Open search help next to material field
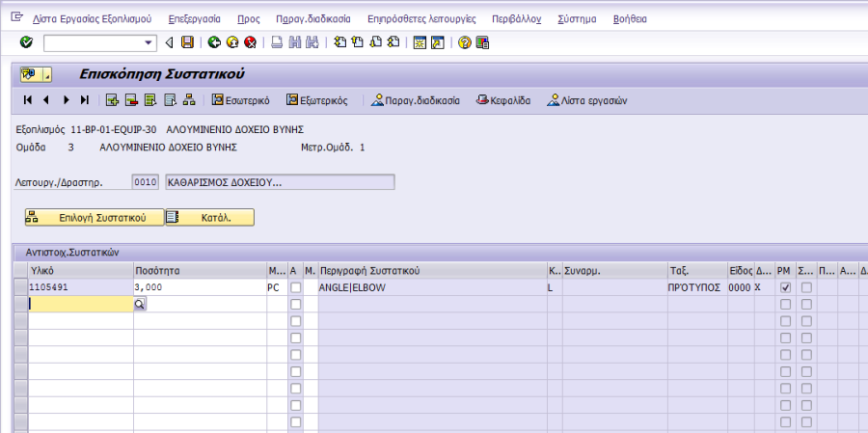This screenshot has width=868, height=433. click(x=139, y=304)
